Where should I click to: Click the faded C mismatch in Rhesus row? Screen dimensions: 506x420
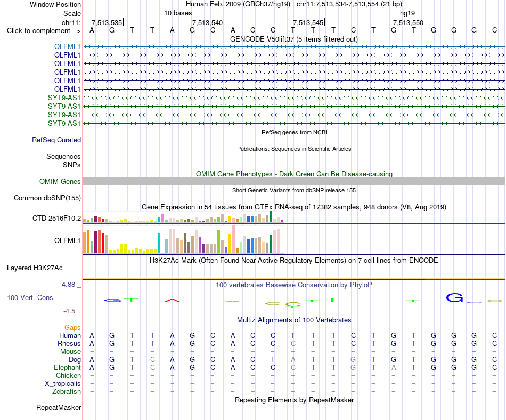pyautogui.click(x=293, y=343)
